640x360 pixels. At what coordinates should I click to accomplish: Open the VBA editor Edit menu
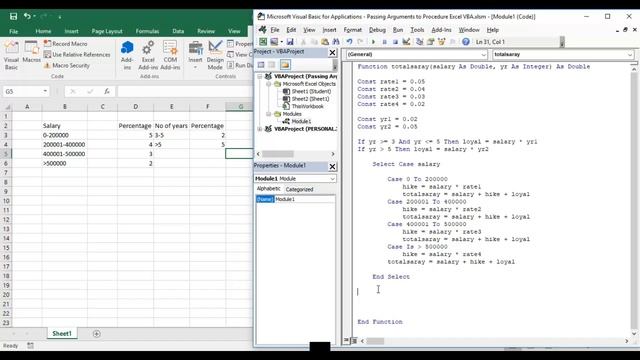tap(291, 30)
